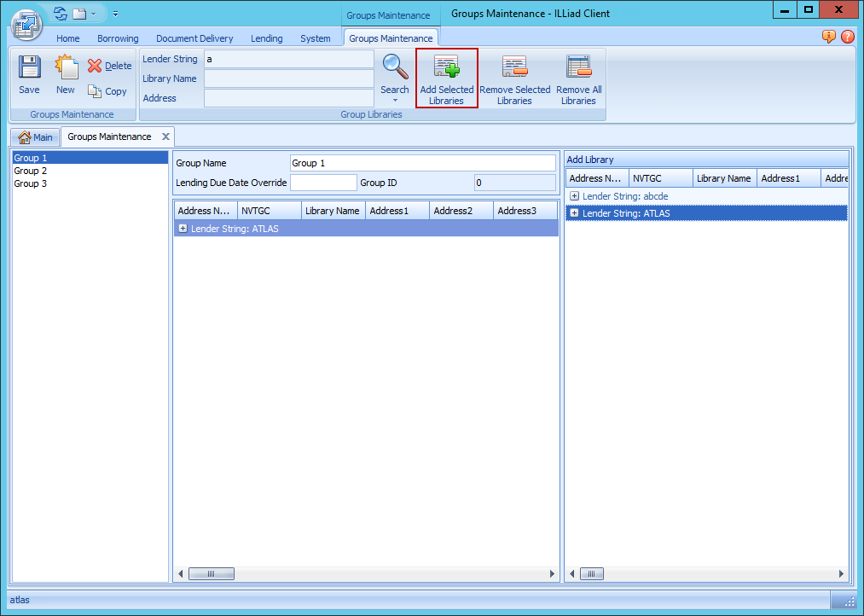Click Remove Selected Libraries
Viewport: 864px width, 616px height.
515,78
